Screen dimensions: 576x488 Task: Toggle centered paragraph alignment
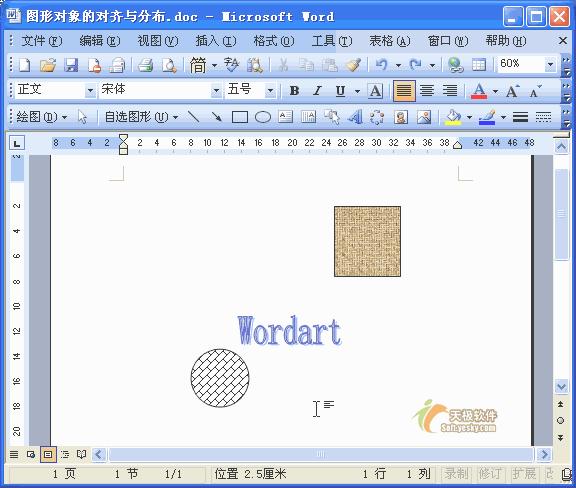(427, 90)
